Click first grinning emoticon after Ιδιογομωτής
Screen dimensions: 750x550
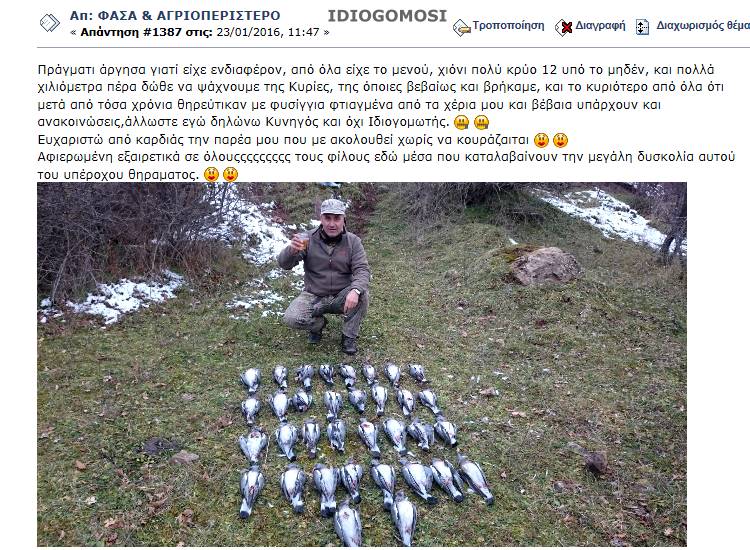pos(461,122)
